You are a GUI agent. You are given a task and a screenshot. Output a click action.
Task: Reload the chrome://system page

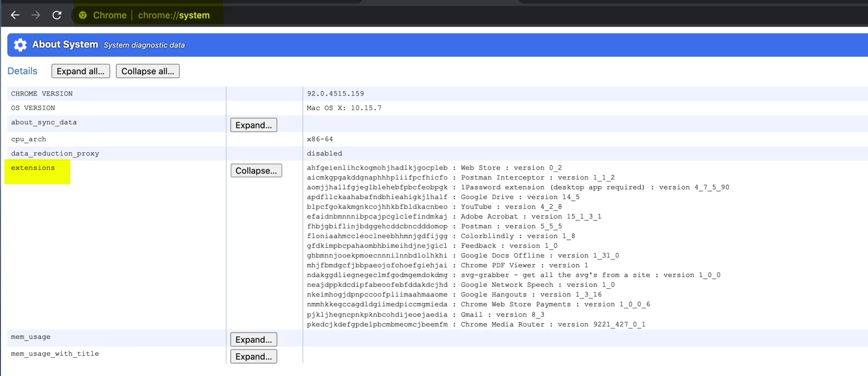(57, 15)
